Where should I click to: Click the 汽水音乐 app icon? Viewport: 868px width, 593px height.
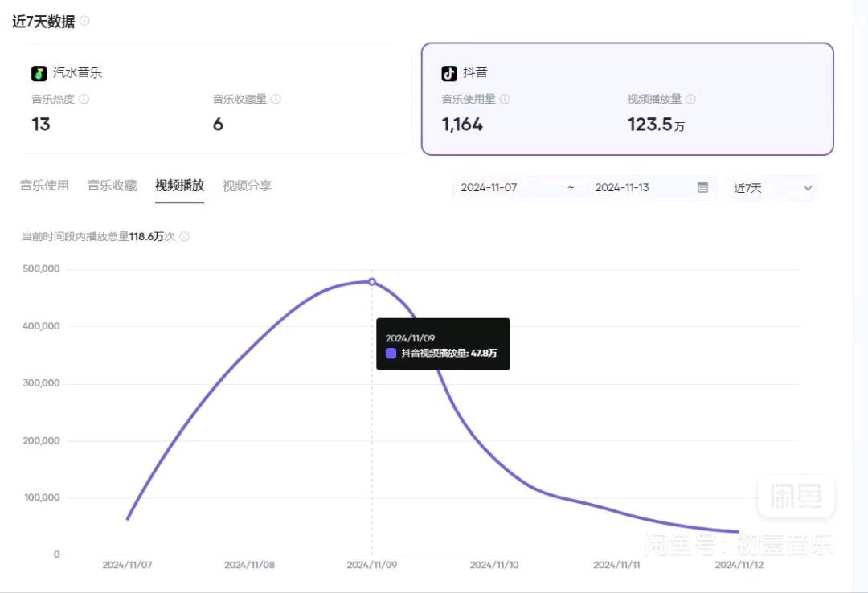coord(39,73)
